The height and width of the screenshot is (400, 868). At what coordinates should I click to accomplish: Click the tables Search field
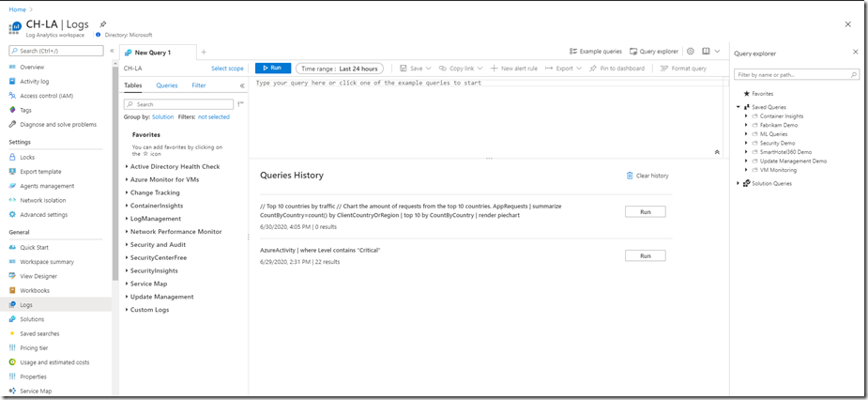pyautogui.click(x=178, y=104)
